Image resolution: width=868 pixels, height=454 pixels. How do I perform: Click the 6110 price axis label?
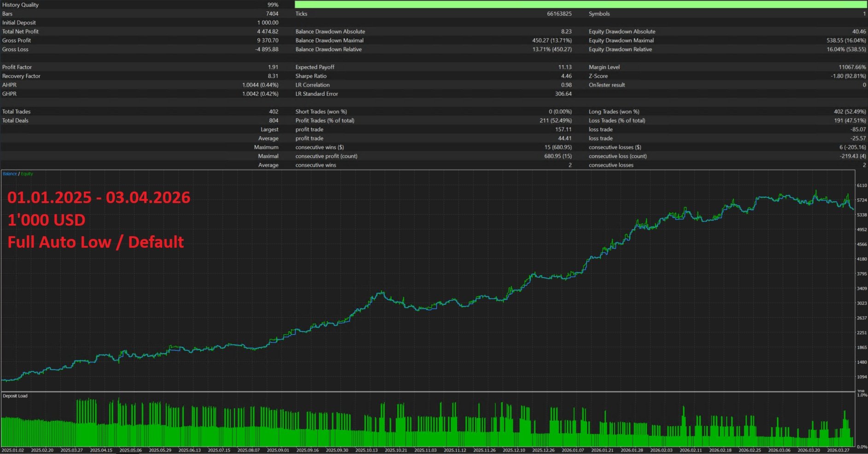click(862, 186)
